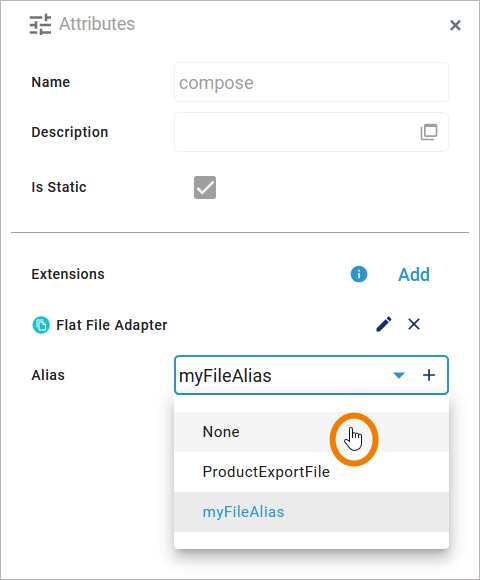Image resolution: width=480 pixels, height=580 pixels.
Task: Open the Description expand editor icon
Action: click(x=429, y=132)
